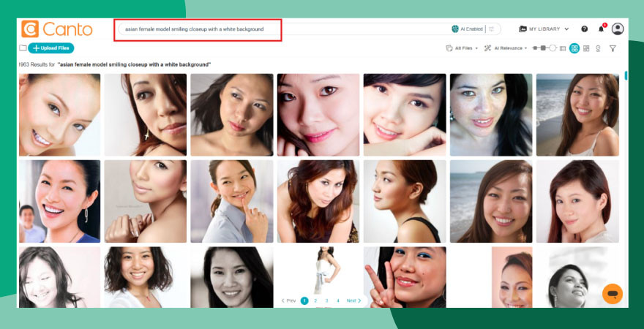Expand the MY LIBRARY dropdown
The width and height of the screenshot is (644, 329).
(x=566, y=29)
